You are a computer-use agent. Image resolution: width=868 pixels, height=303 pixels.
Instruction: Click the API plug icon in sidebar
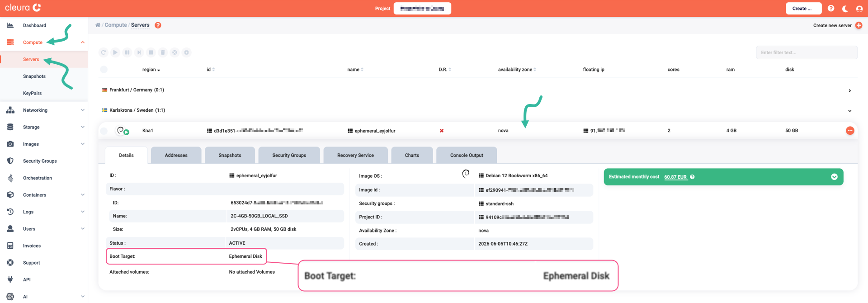tap(10, 279)
